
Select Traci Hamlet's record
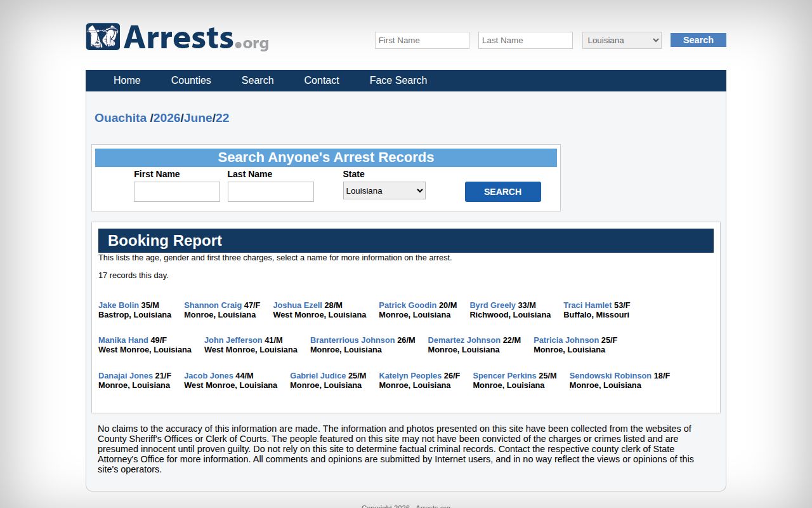[588, 305]
